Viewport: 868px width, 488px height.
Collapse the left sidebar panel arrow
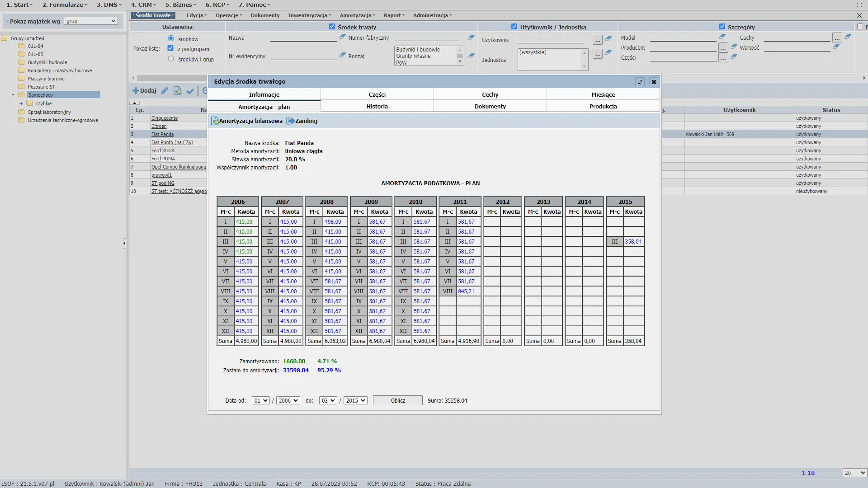[x=124, y=244]
